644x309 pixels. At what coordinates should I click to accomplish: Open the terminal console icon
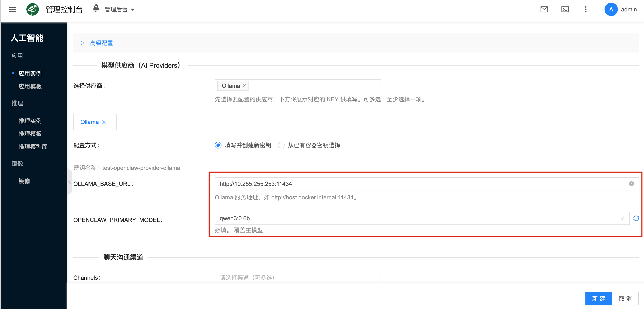coord(565,10)
